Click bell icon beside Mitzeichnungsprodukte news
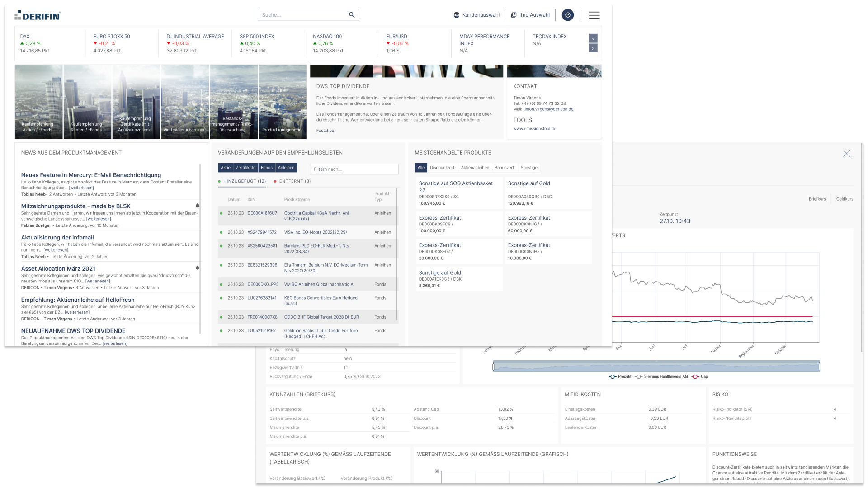This screenshot has width=868, height=488. pos(197,206)
